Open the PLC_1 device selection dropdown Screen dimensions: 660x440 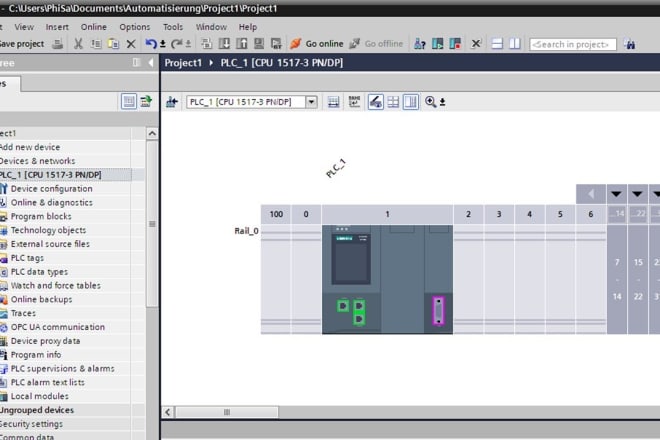(x=311, y=102)
